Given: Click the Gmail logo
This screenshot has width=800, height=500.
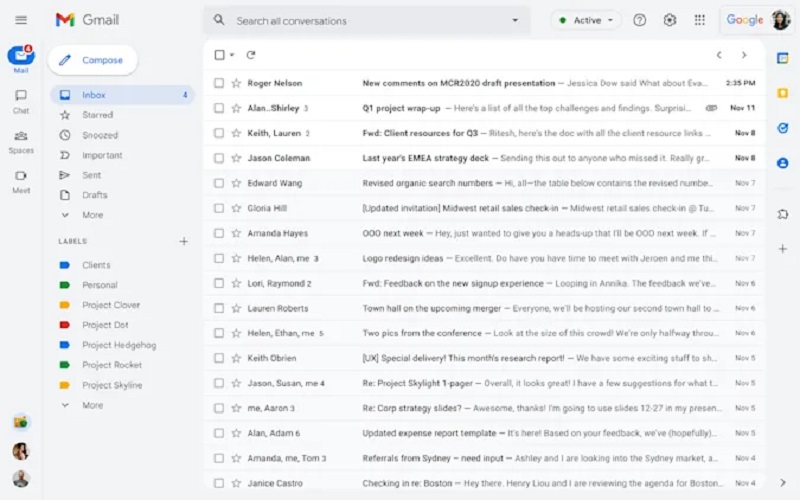Looking at the screenshot, I should pos(87,20).
